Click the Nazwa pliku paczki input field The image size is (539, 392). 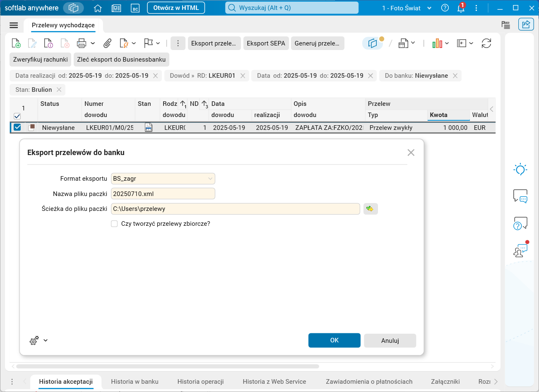point(163,194)
